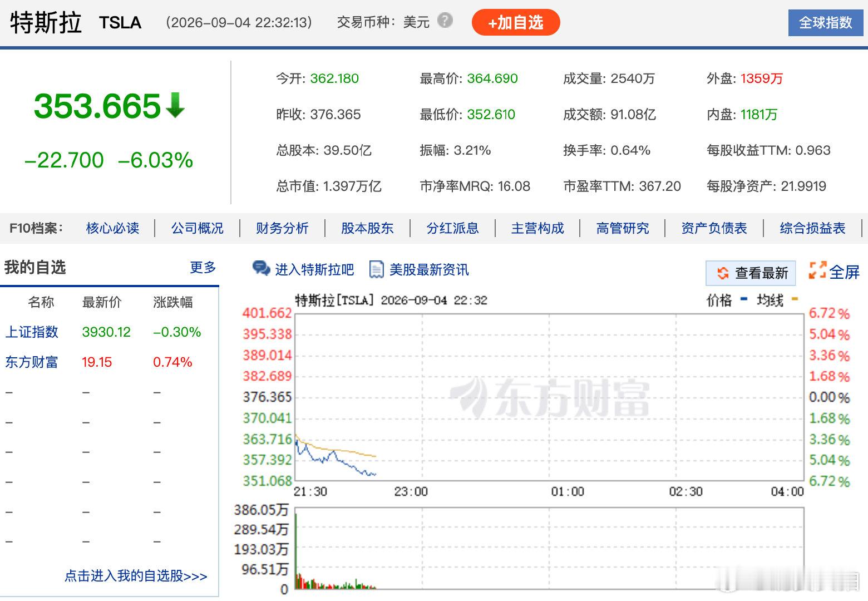Click the 每股净资产 21.9919 entry
The height and width of the screenshot is (601, 868).
[766, 186]
